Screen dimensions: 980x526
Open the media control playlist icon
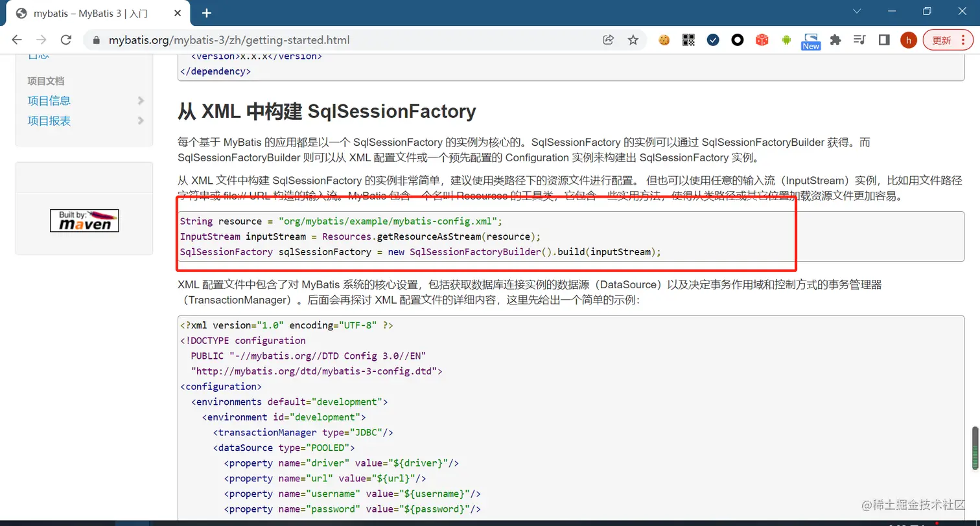point(860,40)
